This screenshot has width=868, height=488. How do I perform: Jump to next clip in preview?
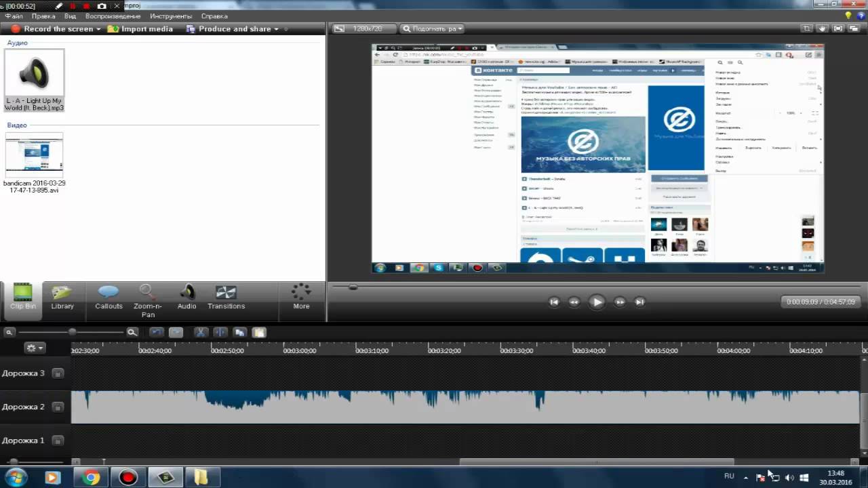639,302
